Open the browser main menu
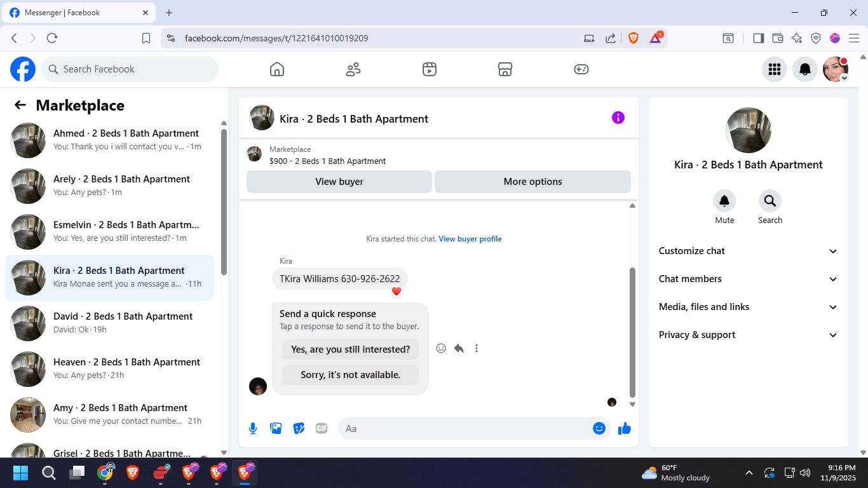Screen dimensions: 868x488 pyautogui.click(x=854, y=38)
